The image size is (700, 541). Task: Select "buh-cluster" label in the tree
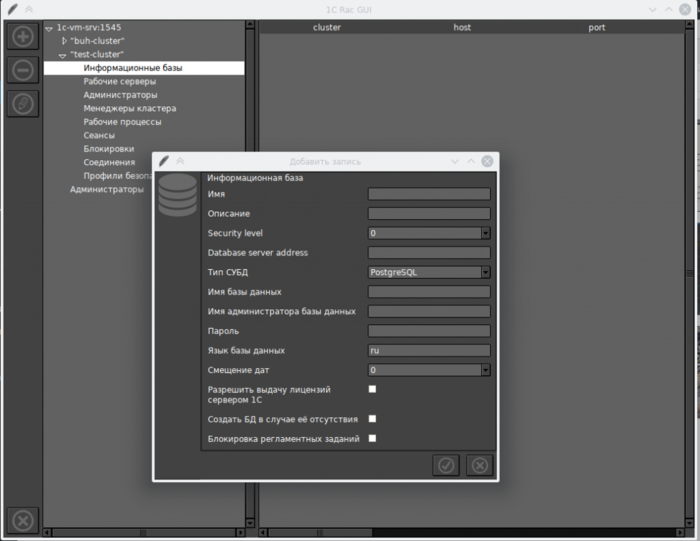click(97, 41)
